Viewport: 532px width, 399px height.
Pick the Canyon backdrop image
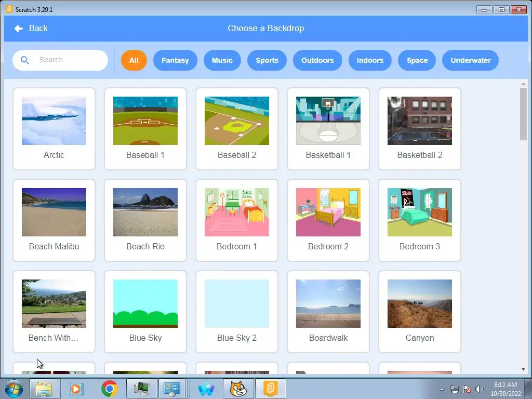point(420,303)
